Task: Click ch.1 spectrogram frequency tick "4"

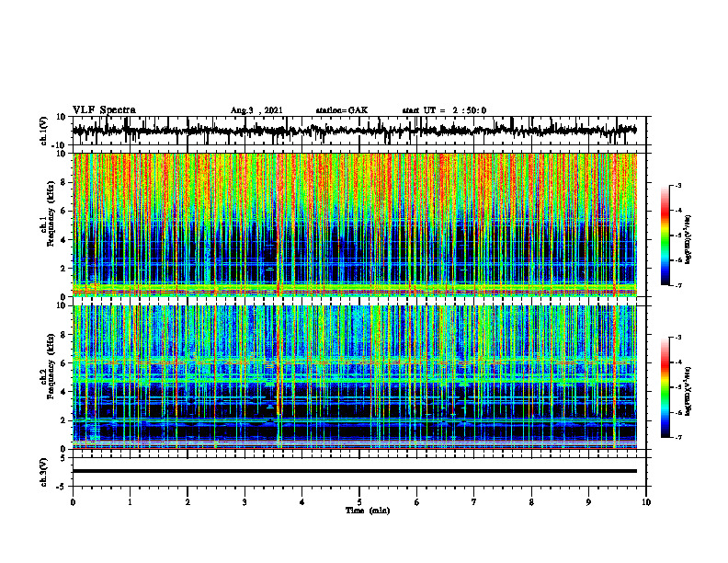Action: 63,240
